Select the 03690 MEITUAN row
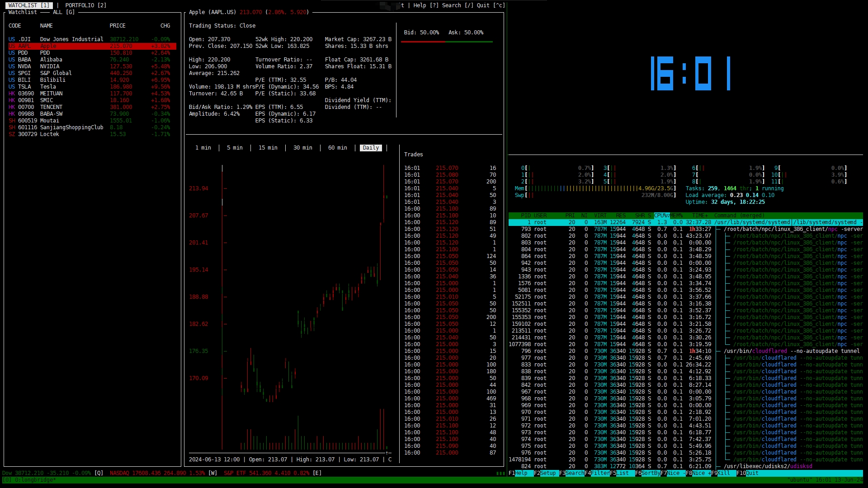Viewport: 868px width, 488px height. [92, 94]
